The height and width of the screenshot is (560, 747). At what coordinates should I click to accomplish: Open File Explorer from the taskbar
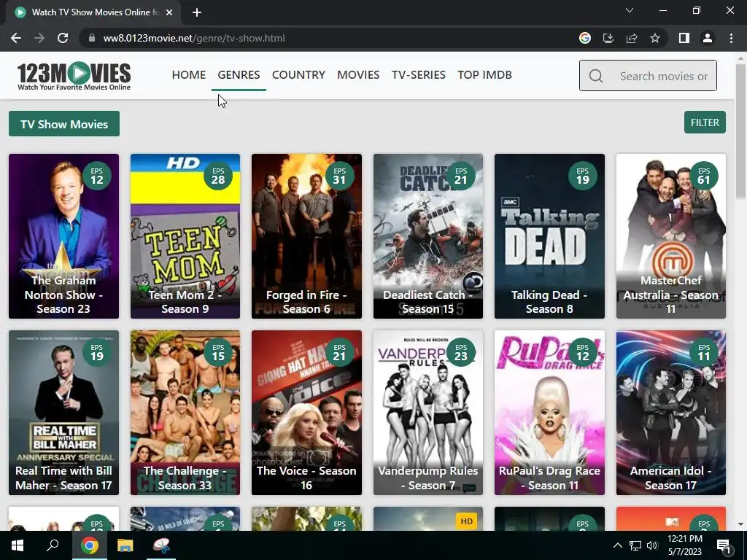[125, 545]
